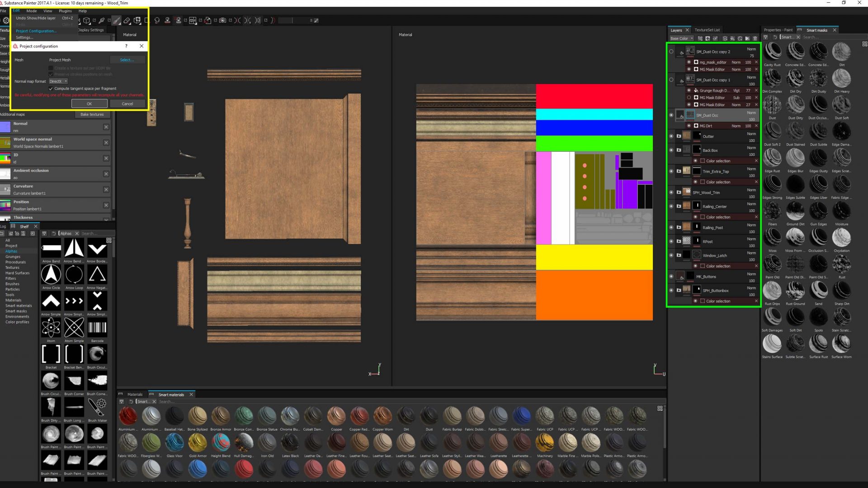Click the Search field in Smart masks
This screenshot has height=488, width=868.
pyautogui.click(x=831, y=37)
